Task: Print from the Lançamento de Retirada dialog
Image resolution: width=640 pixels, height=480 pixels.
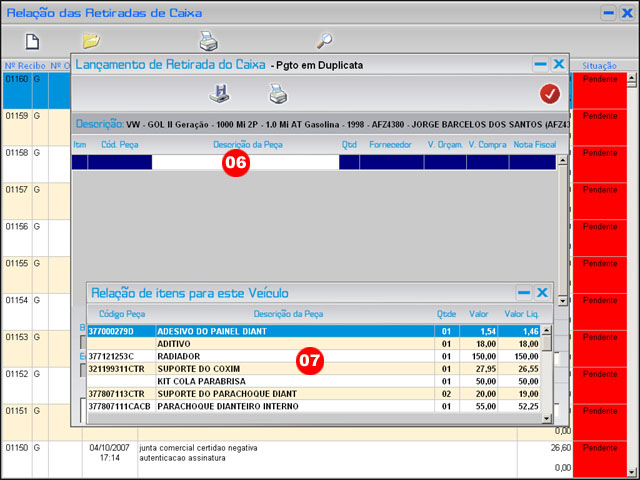Action: click(x=277, y=94)
